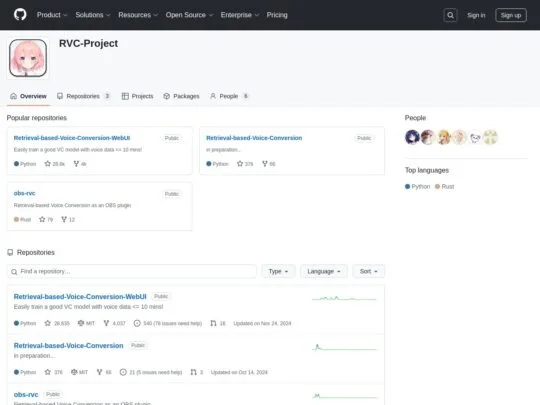Image resolution: width=540 pixels, height=405 pixels.
Task: Expand the Solutions menu
Action: 93,15
